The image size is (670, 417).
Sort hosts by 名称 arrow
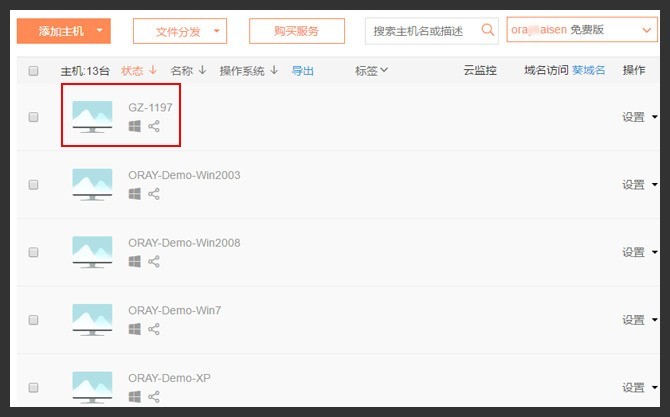[203, 70]
